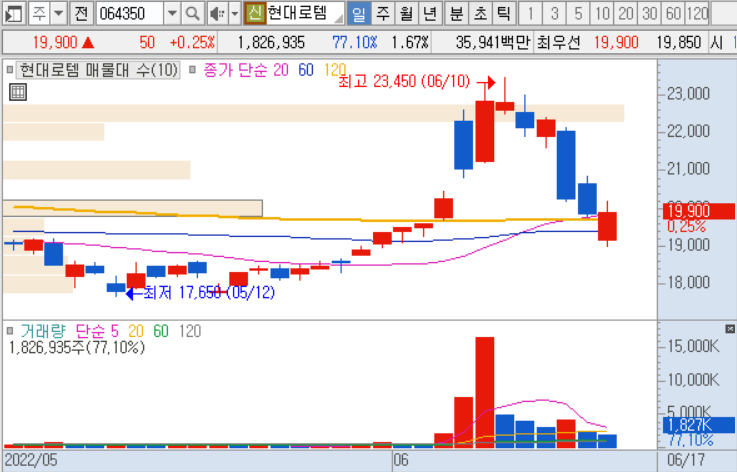Click the 23,000 price axis label
Viewport: 737px width, 472px height.
(x=689, y=94)
